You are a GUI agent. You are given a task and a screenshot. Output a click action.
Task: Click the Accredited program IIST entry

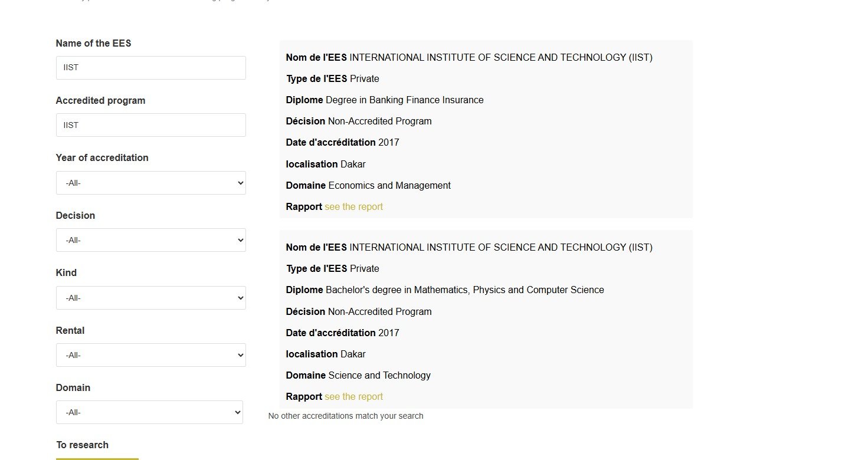click(x=71, y=125)
